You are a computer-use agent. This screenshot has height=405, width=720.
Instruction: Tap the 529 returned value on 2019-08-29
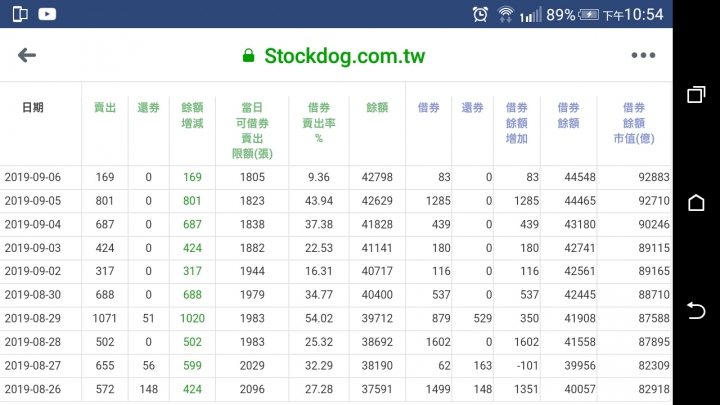483,318
